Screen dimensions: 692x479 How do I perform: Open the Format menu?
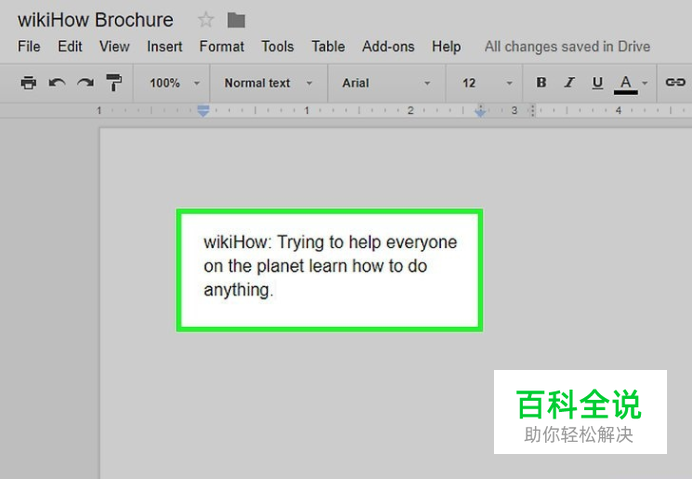[x=222, y=46]
